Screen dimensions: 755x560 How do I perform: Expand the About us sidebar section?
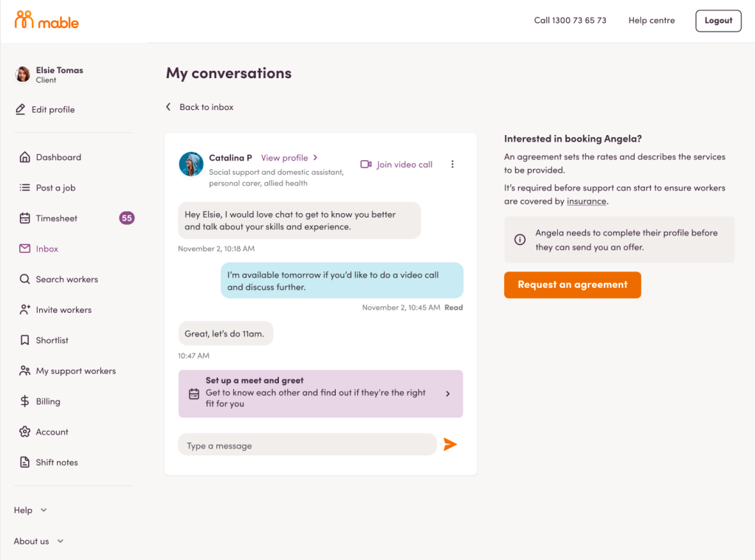38,541
